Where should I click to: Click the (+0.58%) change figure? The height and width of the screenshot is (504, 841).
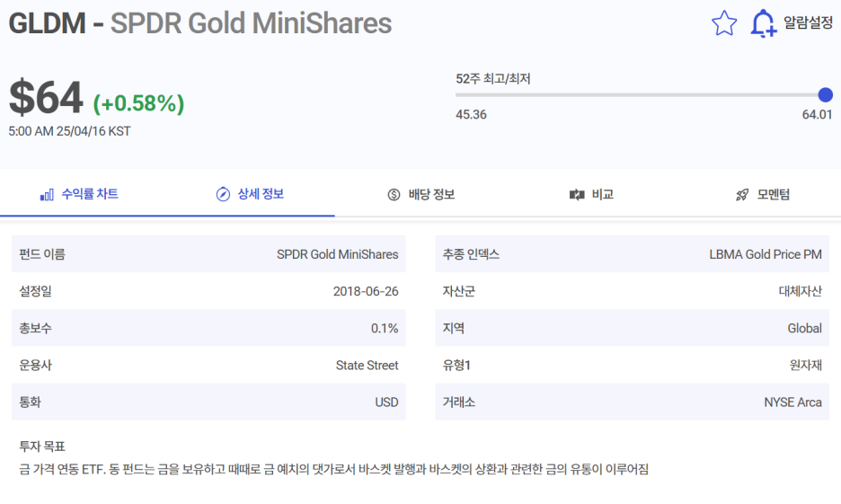coord(139,103)
